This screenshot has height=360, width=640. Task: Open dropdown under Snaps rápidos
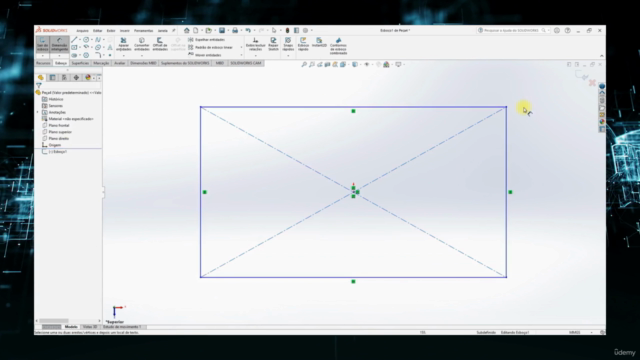coord(288,55)
